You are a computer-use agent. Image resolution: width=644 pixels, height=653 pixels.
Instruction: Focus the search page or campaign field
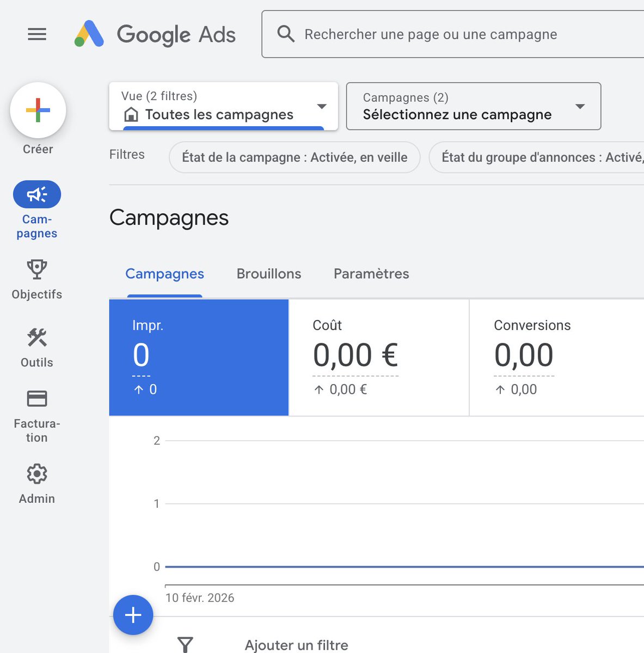pyautogui.click(x=453, y=34)
